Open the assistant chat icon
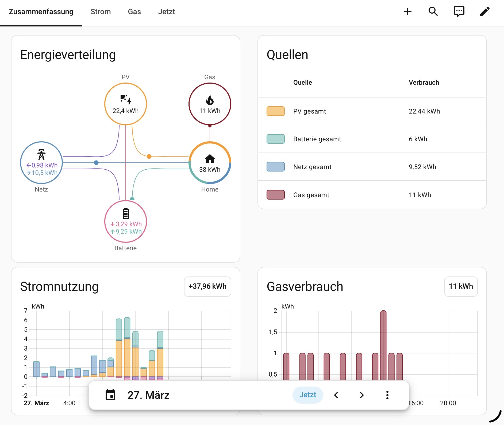Viewport: 504px width, 425px height. (x=459, y=11)
